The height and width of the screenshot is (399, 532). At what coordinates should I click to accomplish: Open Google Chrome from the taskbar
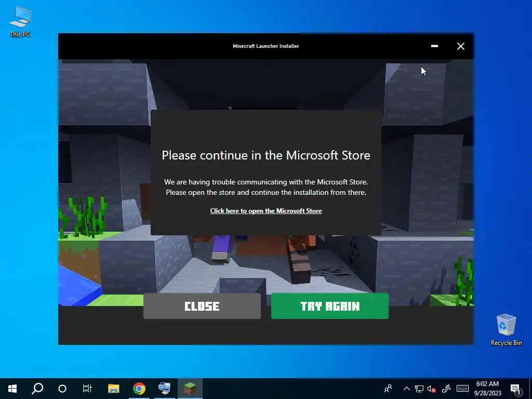click(x=139, y=389)
